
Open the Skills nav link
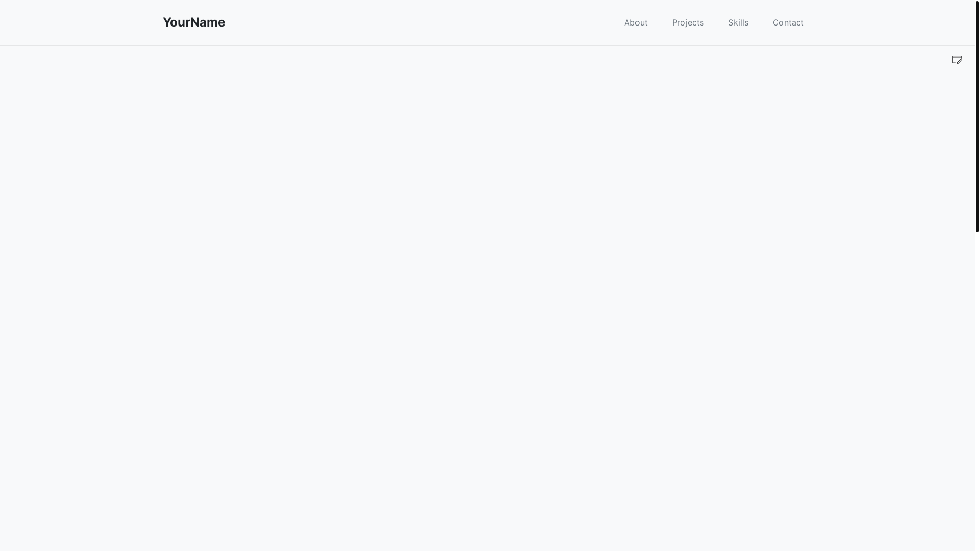[738, 22]
